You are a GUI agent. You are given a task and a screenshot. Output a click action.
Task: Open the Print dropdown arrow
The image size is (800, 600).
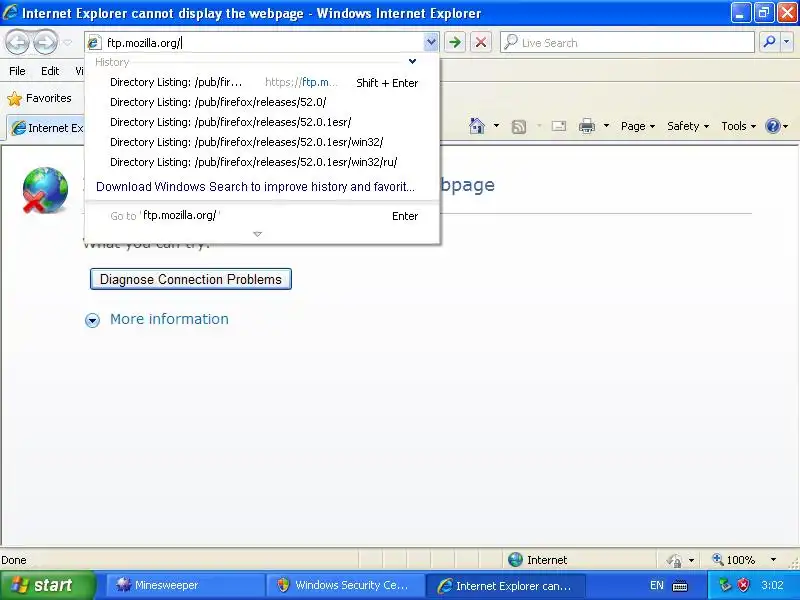click(x=606, y=126)
